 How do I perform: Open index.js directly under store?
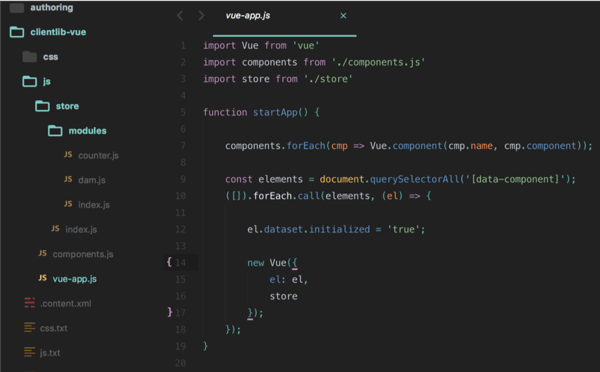coord(81,229)
